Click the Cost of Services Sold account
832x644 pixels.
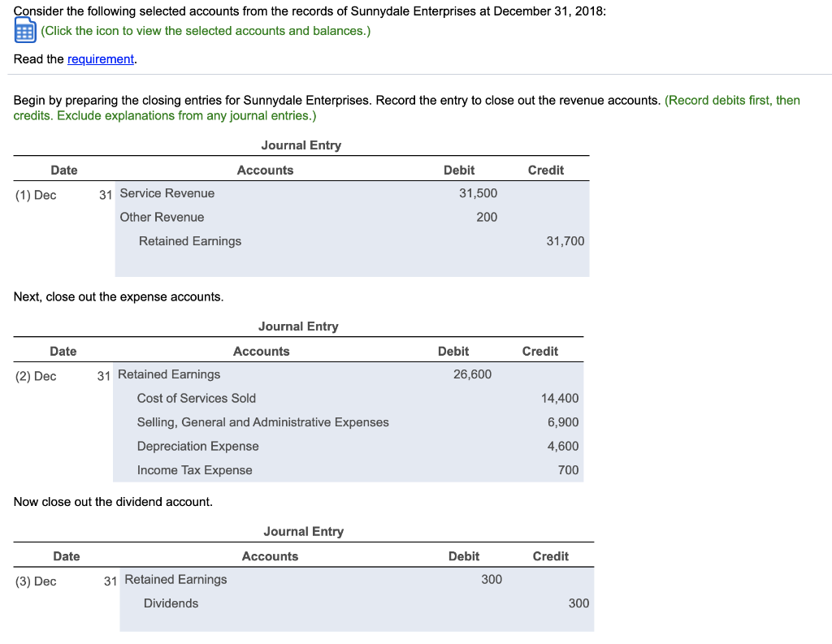197,398
